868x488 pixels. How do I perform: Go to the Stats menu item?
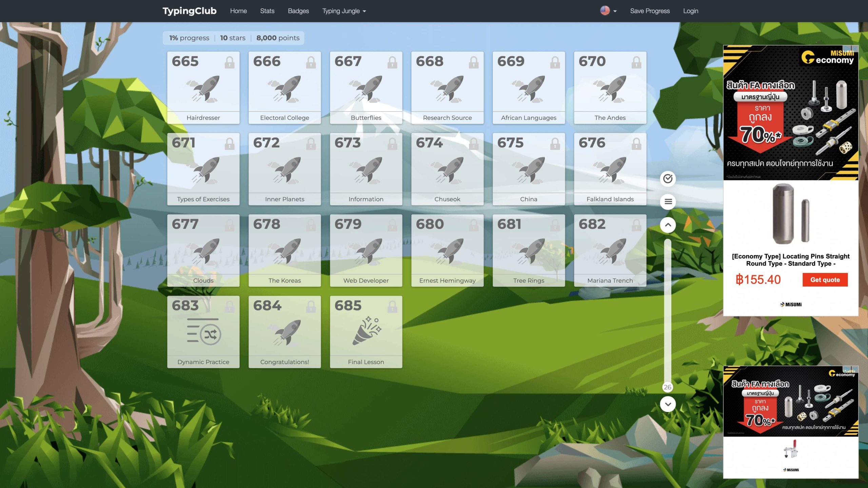(x=267, y=11)
